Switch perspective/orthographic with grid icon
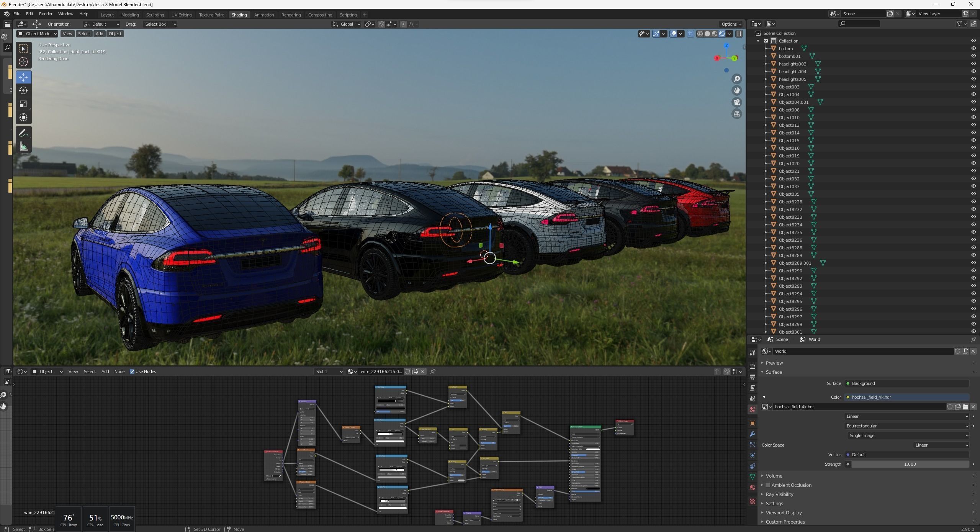Viewport: 980px width, 532px height. point(736,114)
